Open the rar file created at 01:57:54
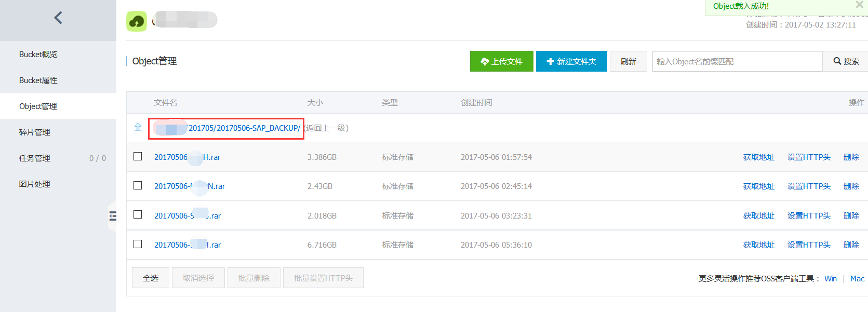The width and height of the screenshot is (868, 312). click(x=187, y=157)
